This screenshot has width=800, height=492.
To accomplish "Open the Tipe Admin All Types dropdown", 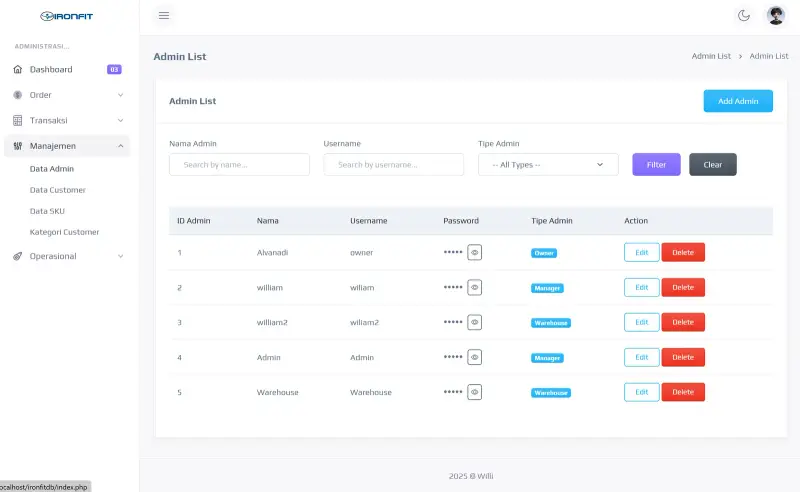I will (x=548, y=165).
